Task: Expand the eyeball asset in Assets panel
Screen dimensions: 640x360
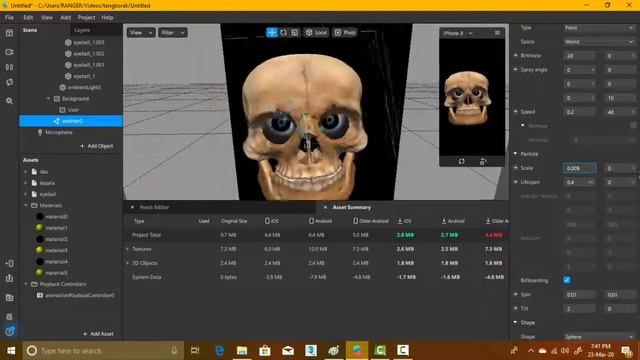Action: (26, 194)
